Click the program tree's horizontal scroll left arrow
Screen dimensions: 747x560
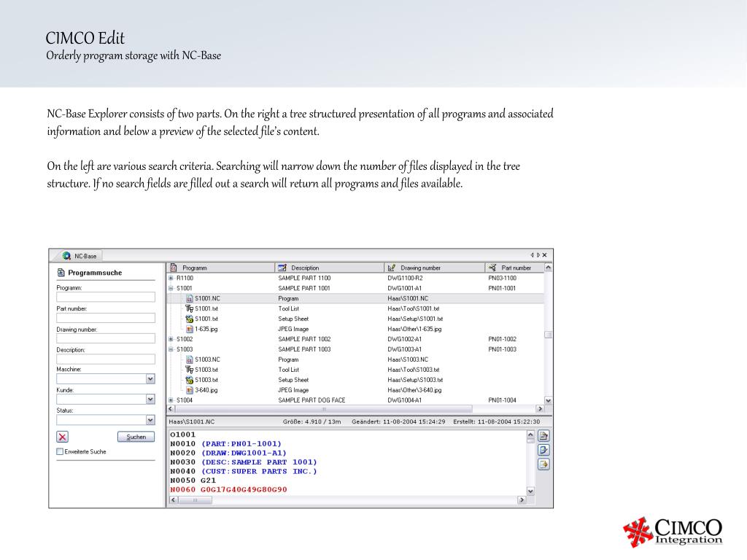coord(171,409)
